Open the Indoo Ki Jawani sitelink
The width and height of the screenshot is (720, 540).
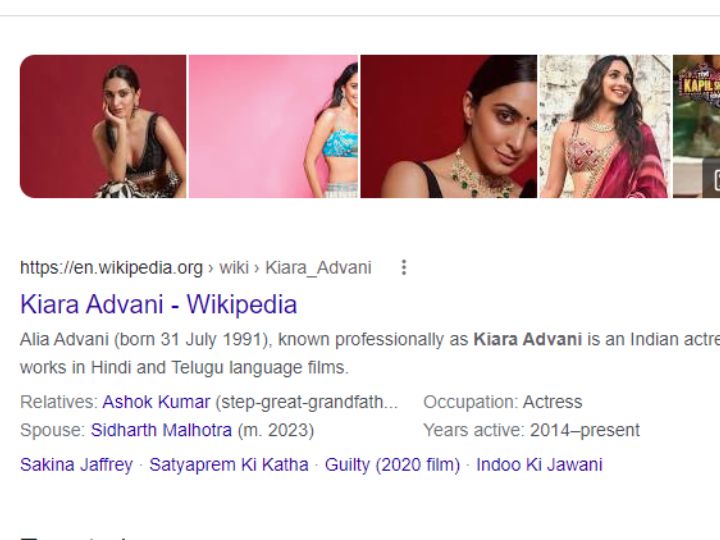point(539,465)
